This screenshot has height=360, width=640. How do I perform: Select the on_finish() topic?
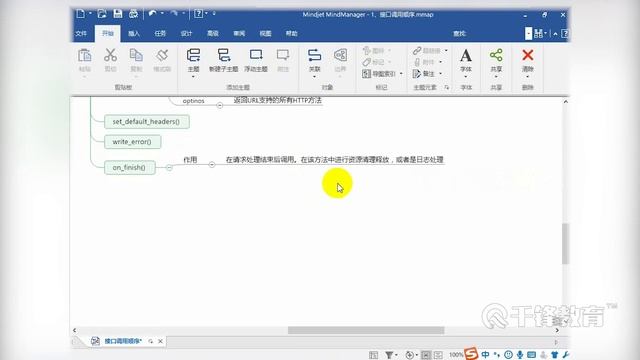[129, 167]
